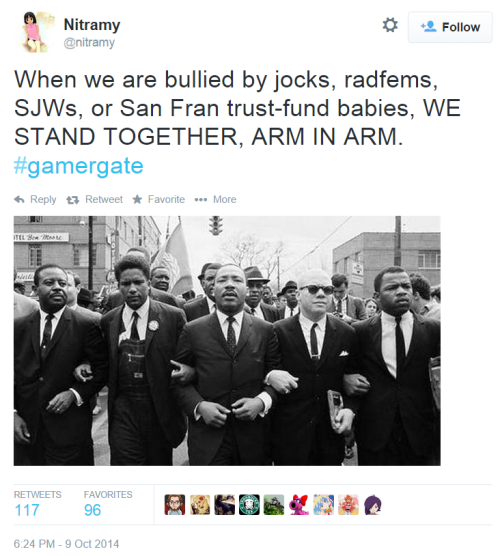Open the #gamergate hashtag link
Screen dimensions: 500x556
78,166
